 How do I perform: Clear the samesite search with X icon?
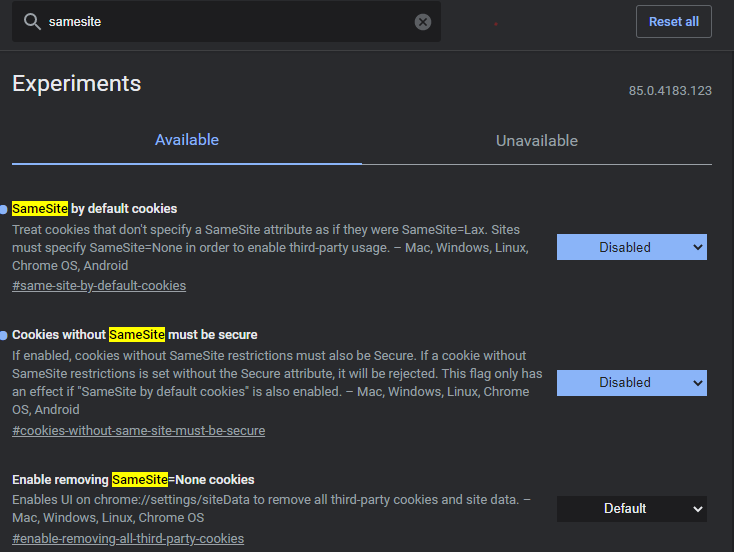(x=423, y=22)
